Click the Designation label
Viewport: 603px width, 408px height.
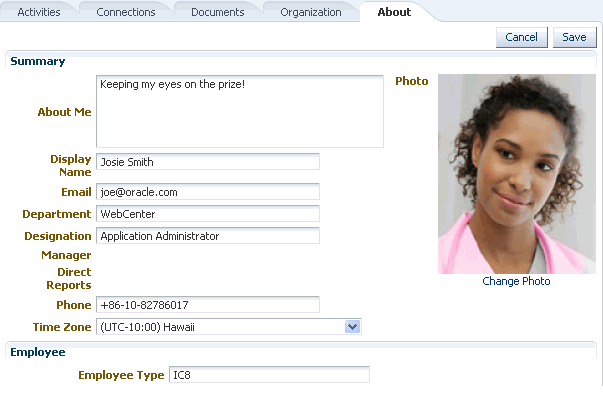(58, 236)
